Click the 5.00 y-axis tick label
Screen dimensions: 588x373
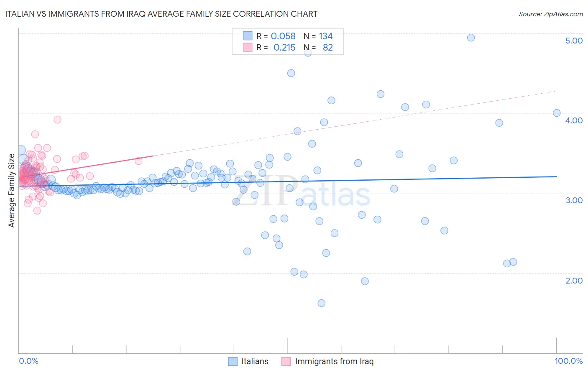(574, 41)
